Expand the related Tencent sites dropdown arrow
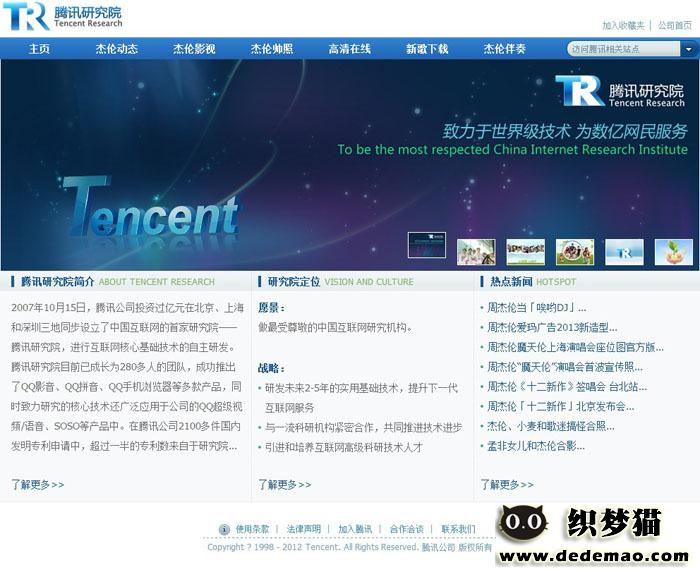 click(689, 49)
